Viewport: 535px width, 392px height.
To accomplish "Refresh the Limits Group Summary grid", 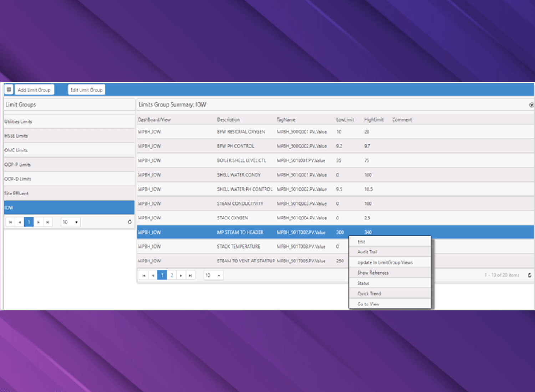I will 529,275.
